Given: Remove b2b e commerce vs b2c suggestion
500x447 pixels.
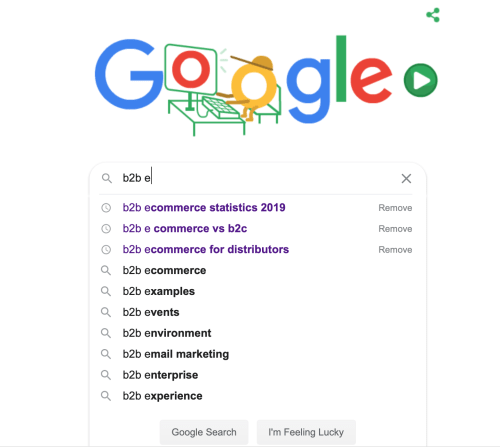Looking at the screenshot, I should 395,229.
